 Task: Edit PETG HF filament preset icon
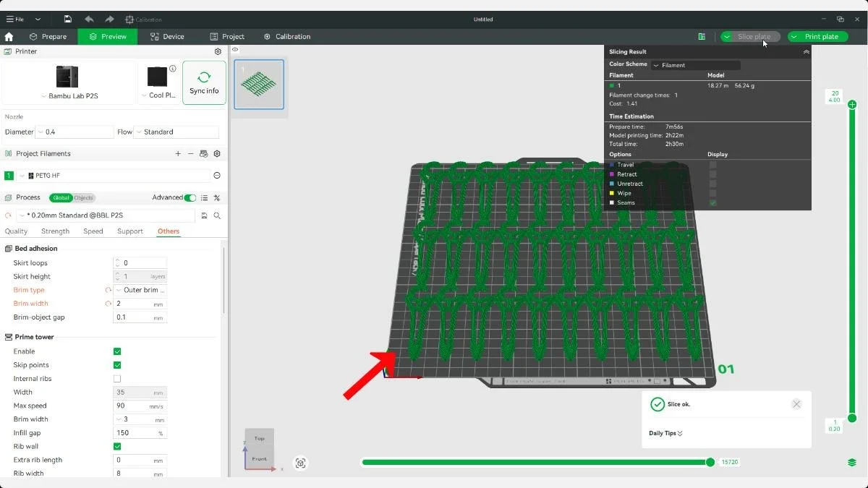click(x=217, y=176)
